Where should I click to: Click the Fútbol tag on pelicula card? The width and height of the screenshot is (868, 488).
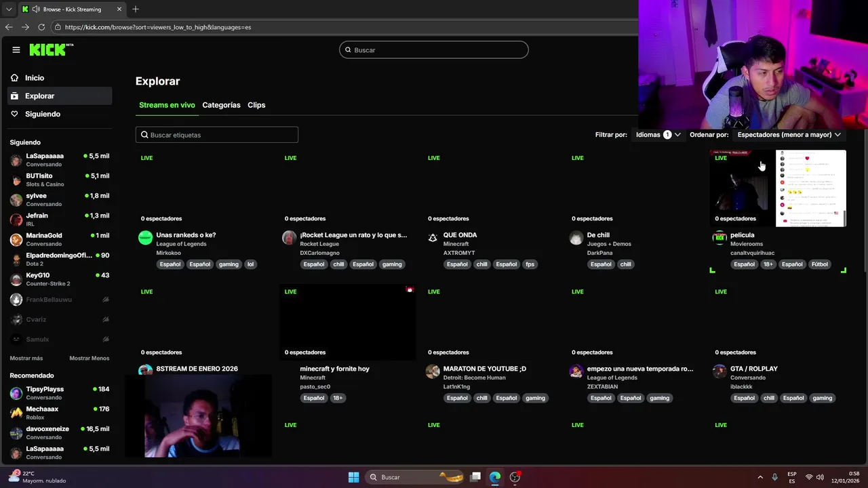[819, 264]
